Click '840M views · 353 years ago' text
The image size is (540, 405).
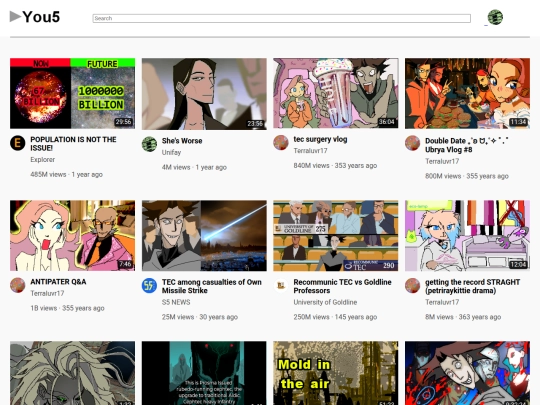click(335, 165)
